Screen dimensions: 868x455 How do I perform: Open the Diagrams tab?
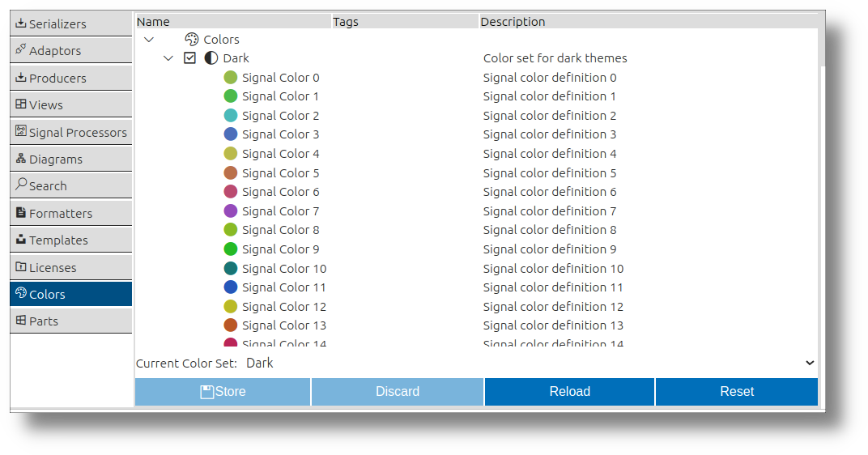tap(71, 159)
